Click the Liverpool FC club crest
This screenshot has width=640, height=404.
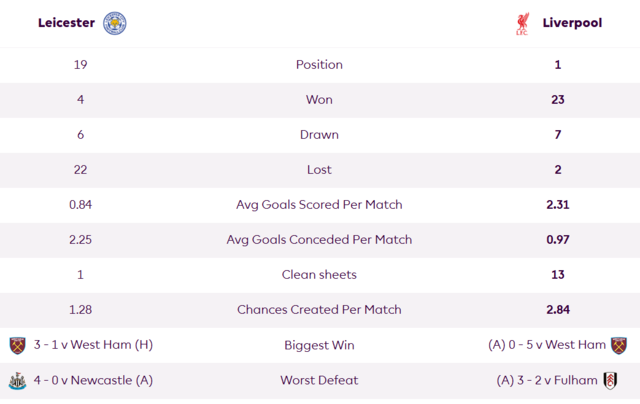(522, 24)
